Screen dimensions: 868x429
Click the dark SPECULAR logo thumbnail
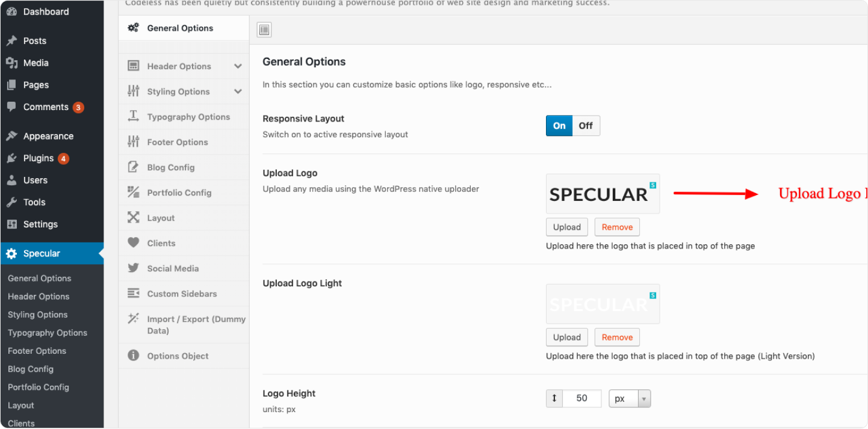tap(603, 194)
